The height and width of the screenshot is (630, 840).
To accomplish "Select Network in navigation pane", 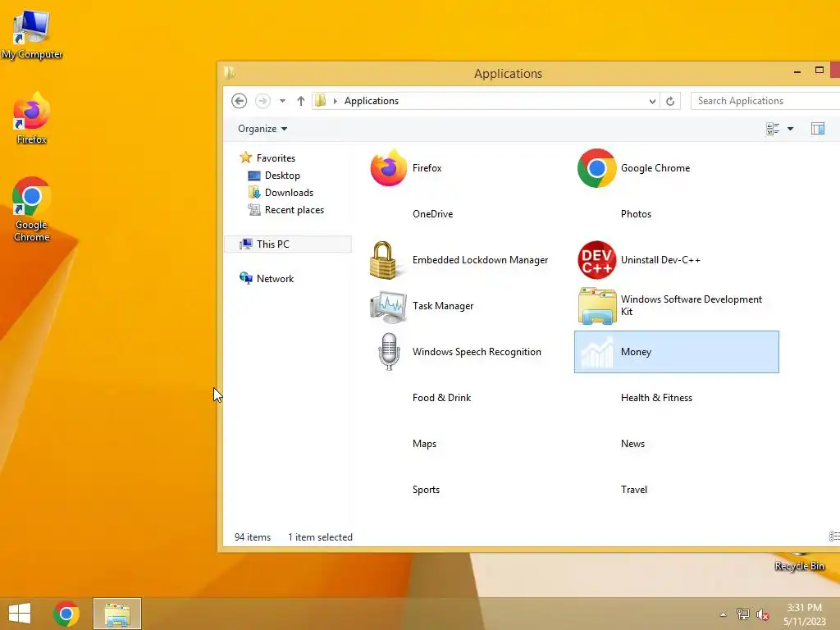I will [x=267, y=279].
